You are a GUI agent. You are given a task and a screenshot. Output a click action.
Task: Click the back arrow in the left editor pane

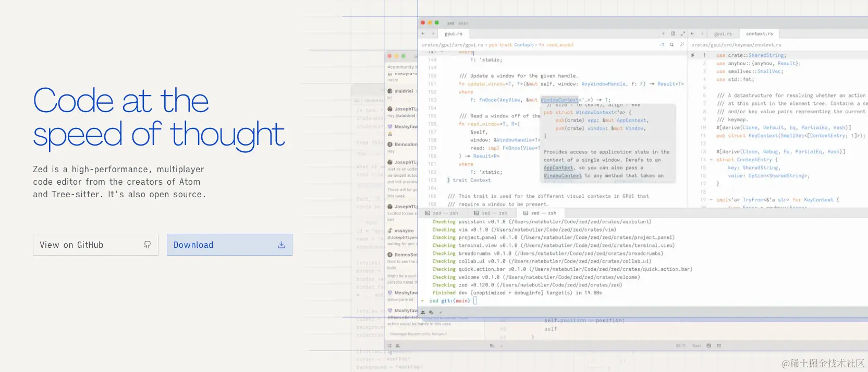coord(423,33)
